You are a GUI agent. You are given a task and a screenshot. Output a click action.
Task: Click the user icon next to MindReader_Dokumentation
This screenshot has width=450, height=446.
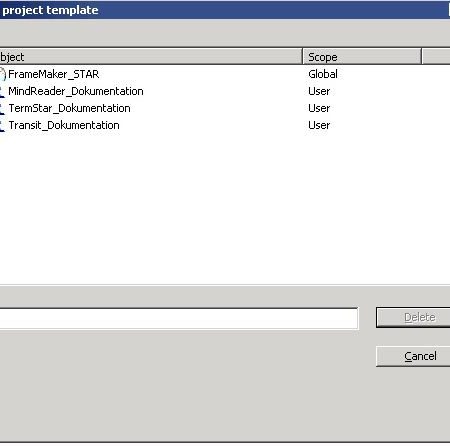click(x=2, y=91)
